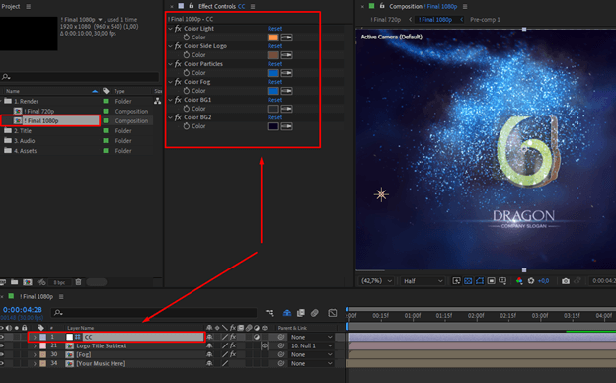Open Fast Previews options in viewer

pyautogui.click(x=456, y=280)
